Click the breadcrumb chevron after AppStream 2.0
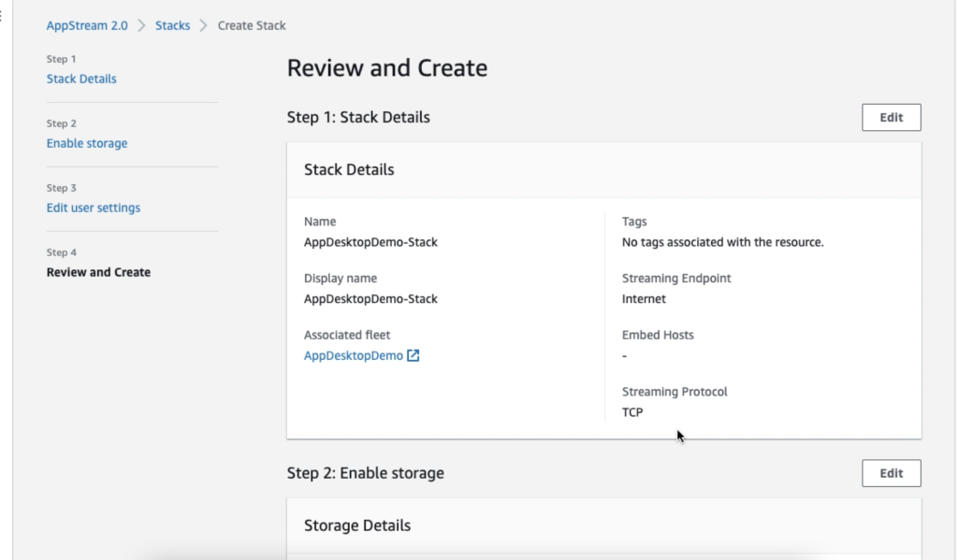The image size is (958, 560). tap(142, 25)
